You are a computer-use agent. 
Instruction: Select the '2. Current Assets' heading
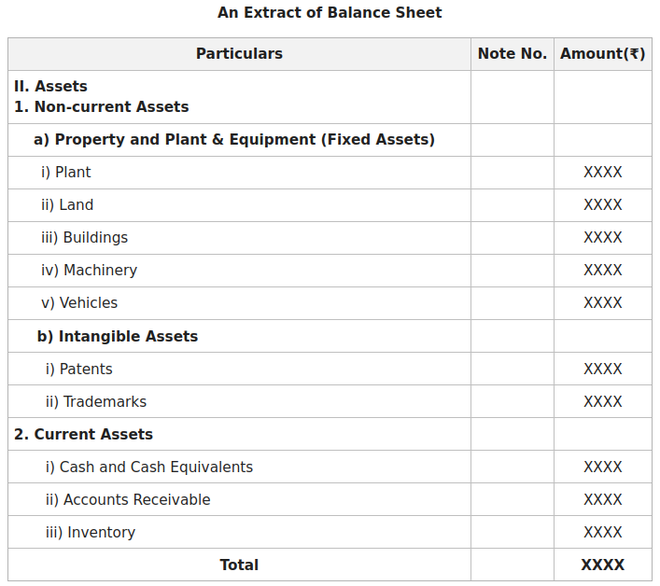coord(83,434)
